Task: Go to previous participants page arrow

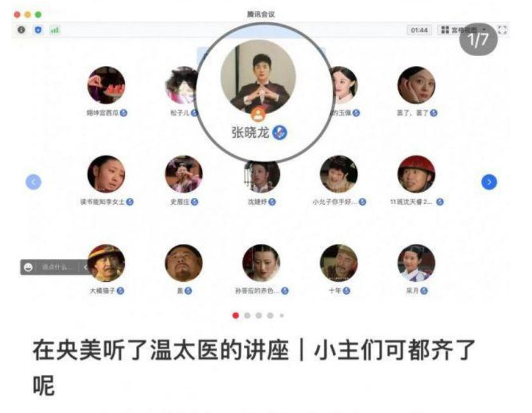Action: [33, 182]
